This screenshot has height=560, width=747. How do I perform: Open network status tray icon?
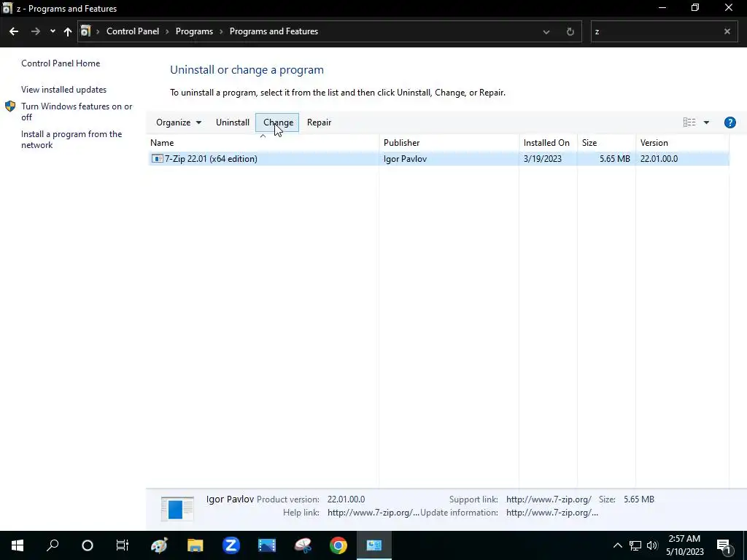pos(635,545)
